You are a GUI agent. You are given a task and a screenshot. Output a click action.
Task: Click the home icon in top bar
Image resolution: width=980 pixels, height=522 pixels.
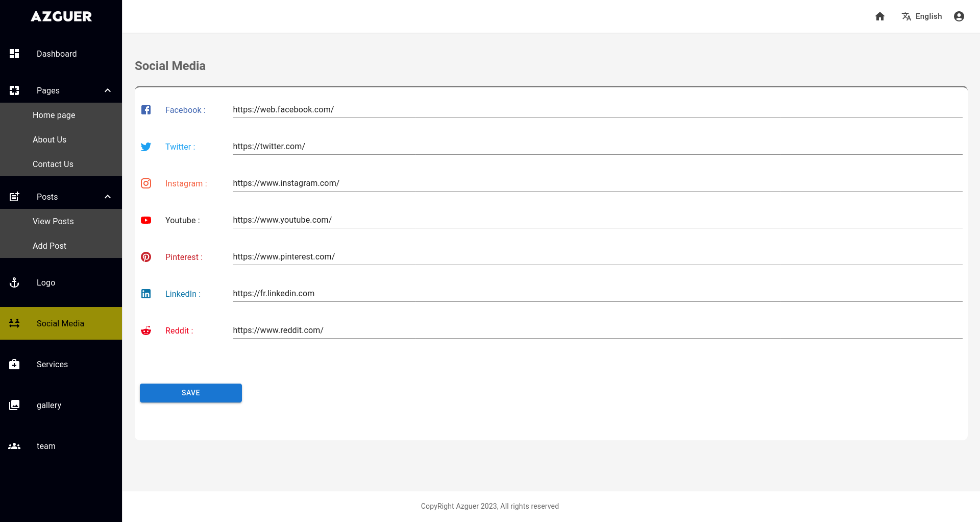880,16
